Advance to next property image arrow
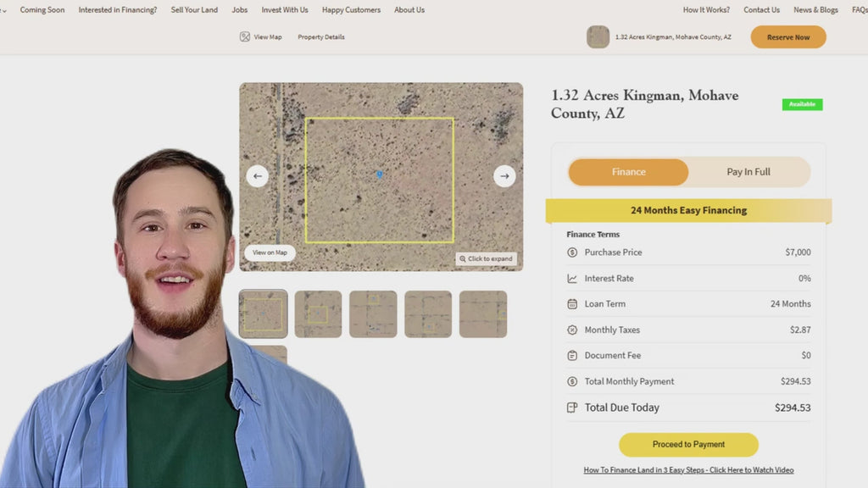This screenshot has width=868, height=488. pos(504,176)
